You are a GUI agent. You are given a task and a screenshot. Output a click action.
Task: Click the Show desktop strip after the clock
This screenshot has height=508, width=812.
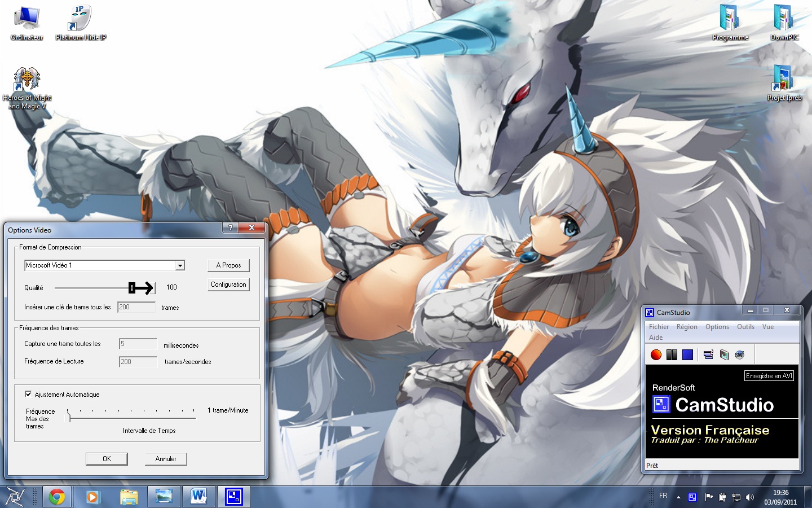click(x=807, y=497)
